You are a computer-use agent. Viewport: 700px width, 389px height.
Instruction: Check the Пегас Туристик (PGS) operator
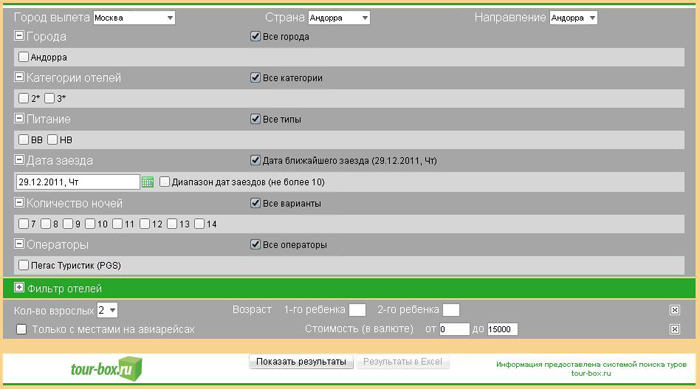click(x=23, y=265)
